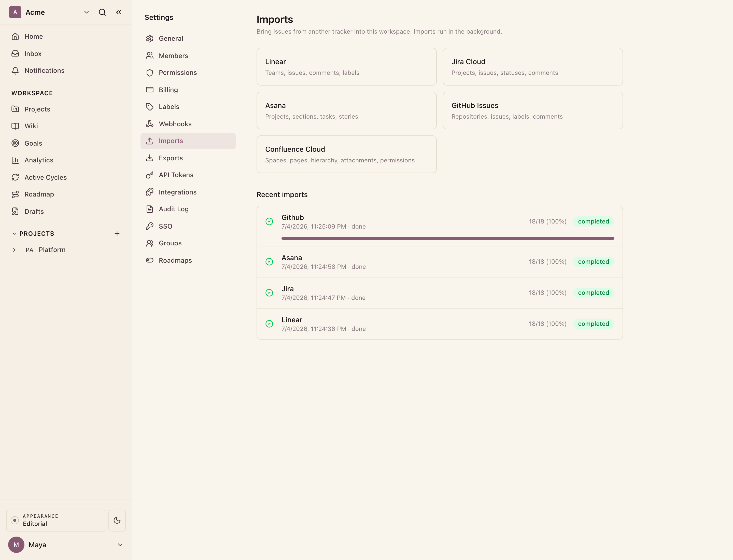Choose the Confluence Cloud import card
The width and height of the screenshot is (733, 560).
(x=346, y=154)
